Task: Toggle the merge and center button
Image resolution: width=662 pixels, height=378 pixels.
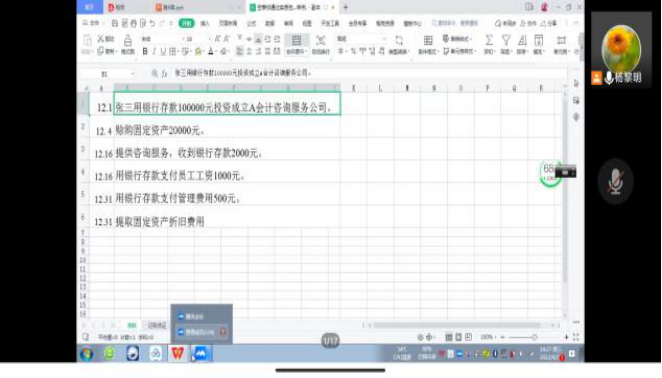Action: [296, 45]
